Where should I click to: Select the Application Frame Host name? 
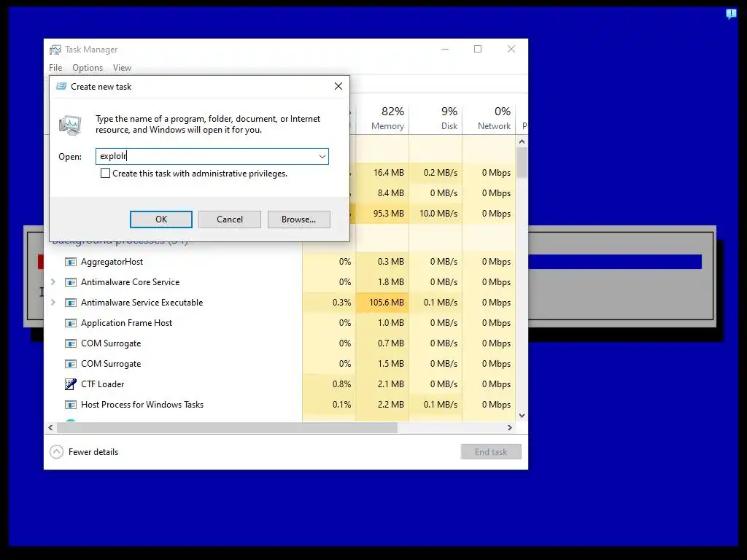point(127,323)
